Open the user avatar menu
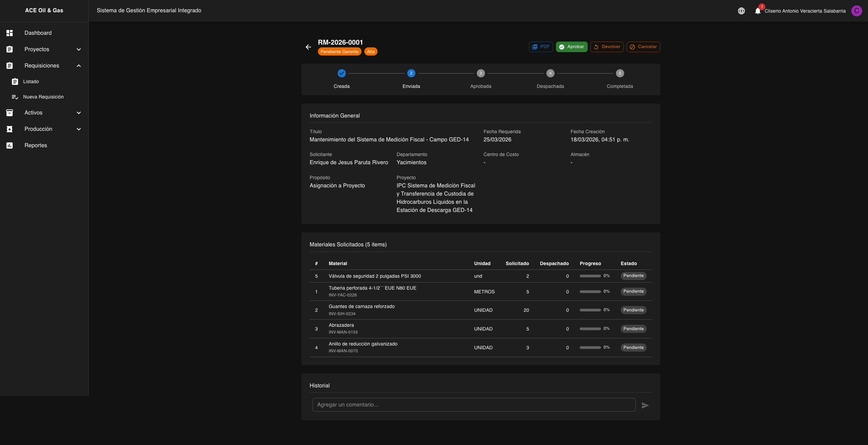The image size is (868, 445). [x=856, y=11]
